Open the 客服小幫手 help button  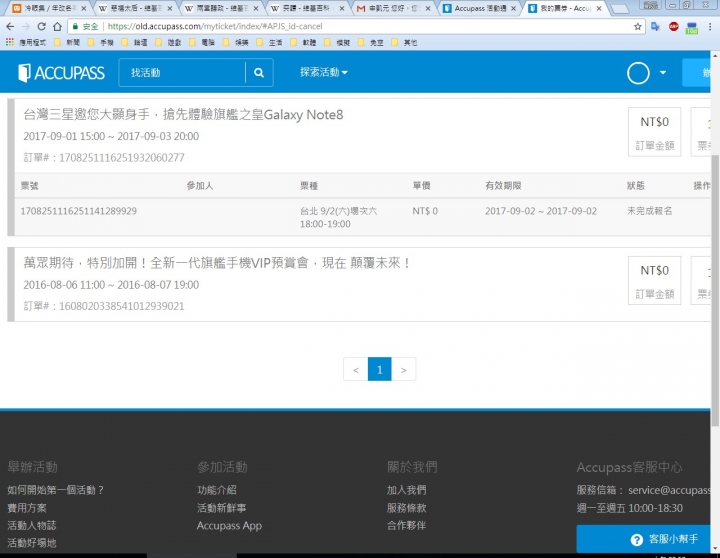643,539
